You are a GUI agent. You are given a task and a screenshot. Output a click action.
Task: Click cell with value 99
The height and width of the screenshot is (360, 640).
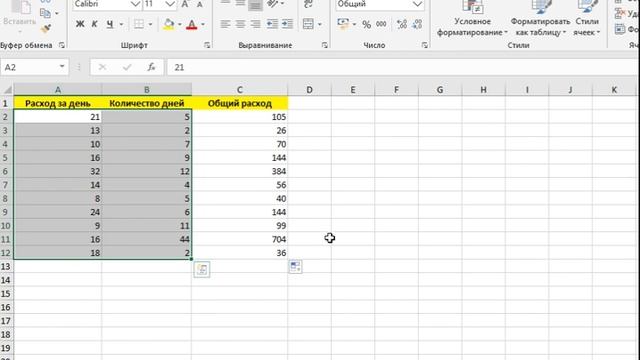click(240, 226)
